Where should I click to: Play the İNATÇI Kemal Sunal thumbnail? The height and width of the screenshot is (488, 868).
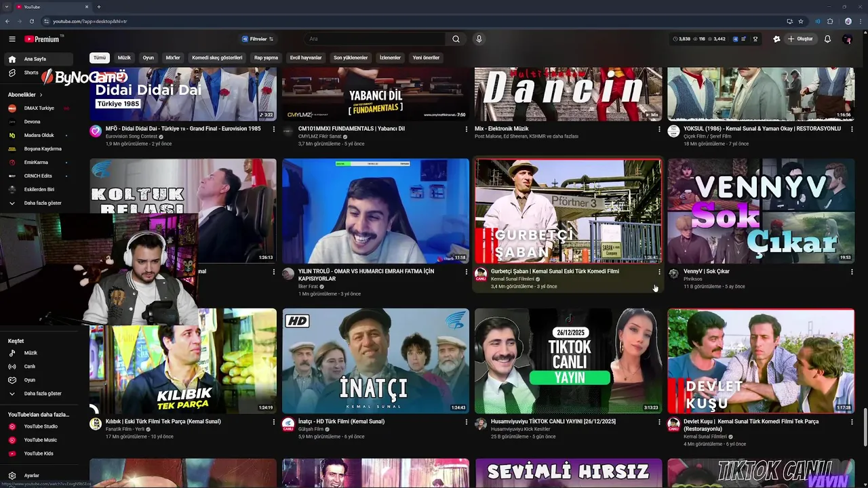(x=376, y=361)
